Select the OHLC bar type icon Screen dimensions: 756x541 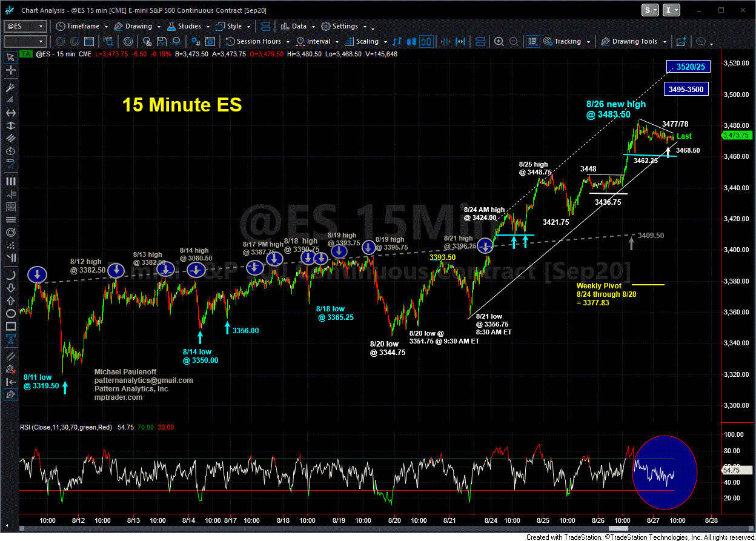[x=397, y=41]
